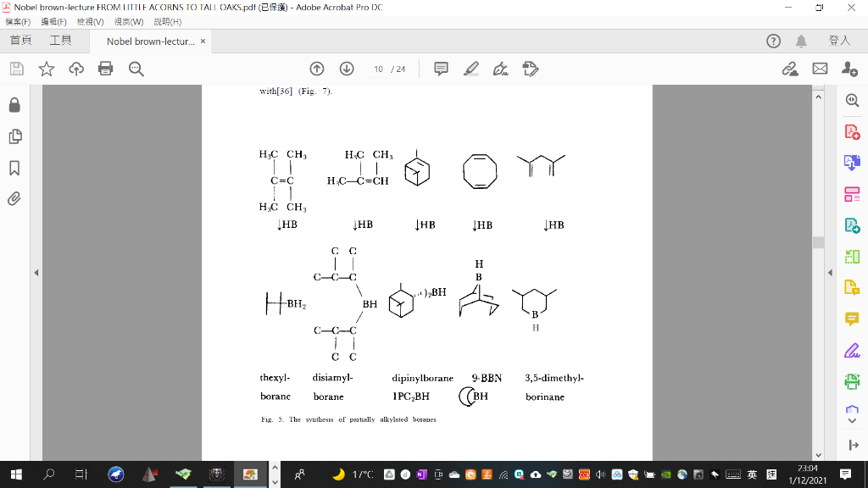This screenshot has height=488, width=868.
Task: Open the 檢視(V) View menu
Action: [x=90, y=21]
